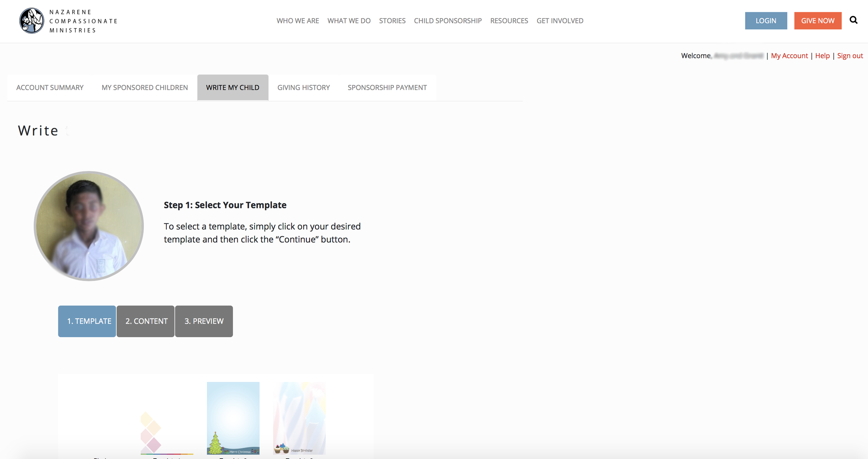Image resolution: width=868 pixels, height=459 pixels.
Task: Open the What We Do menu
Action: coord(349,21)
